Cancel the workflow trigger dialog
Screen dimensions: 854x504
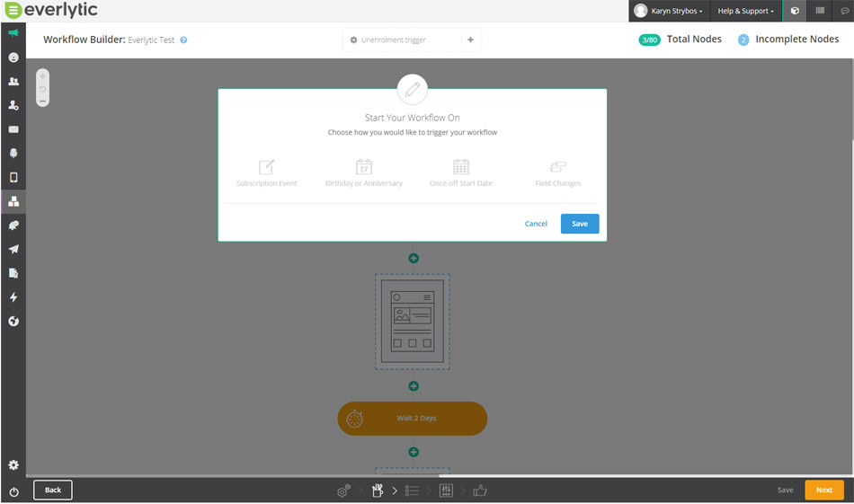click(x=536, y=224)
